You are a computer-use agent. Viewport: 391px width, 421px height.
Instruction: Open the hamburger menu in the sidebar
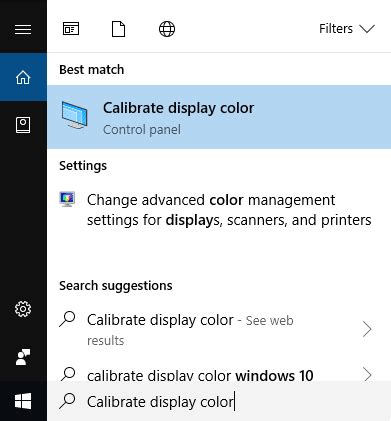[23, 29]
